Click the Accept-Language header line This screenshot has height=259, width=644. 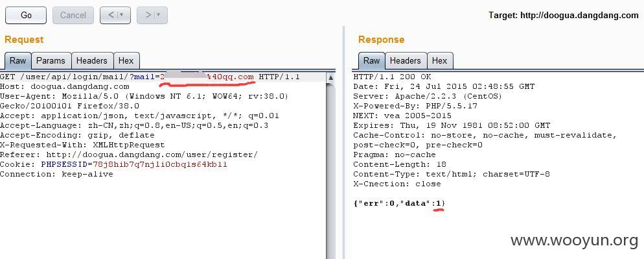click(134, 125)
